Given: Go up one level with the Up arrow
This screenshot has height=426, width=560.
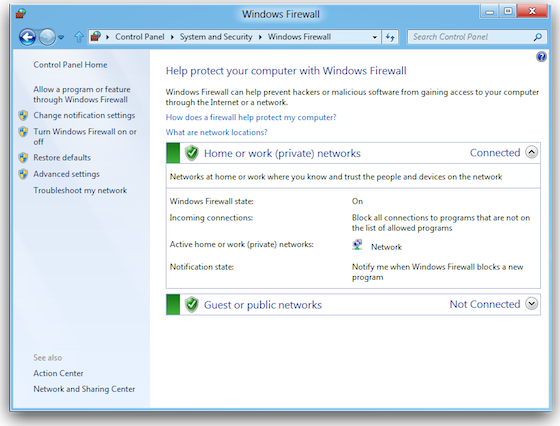Looking at the screenshot, I should (x=79, y=36).
